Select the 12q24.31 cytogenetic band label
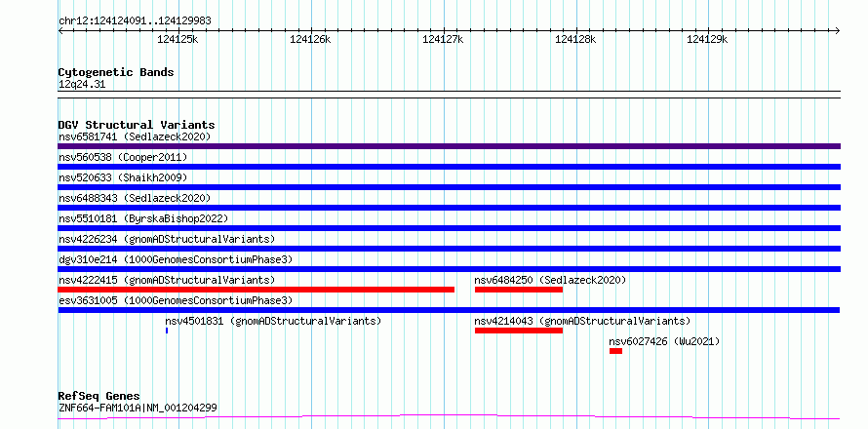This screenshot has width=868, height=429. (82, 85)
